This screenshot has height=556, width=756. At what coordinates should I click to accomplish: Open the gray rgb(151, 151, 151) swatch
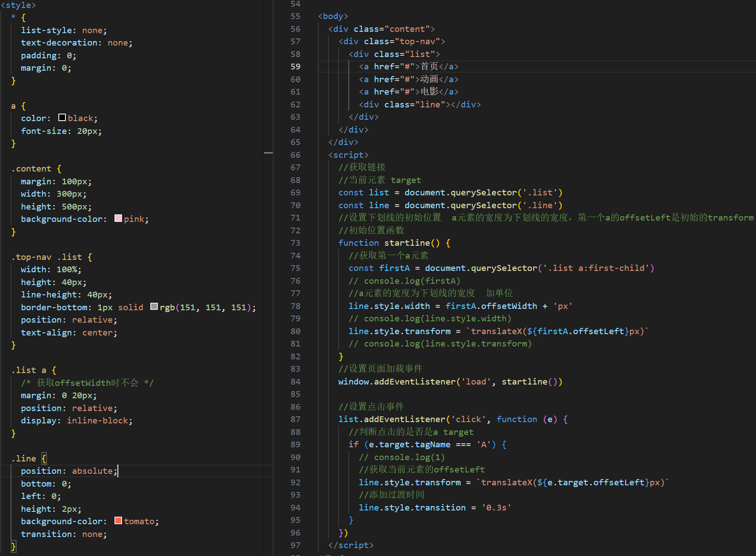(x=154, y=307)
